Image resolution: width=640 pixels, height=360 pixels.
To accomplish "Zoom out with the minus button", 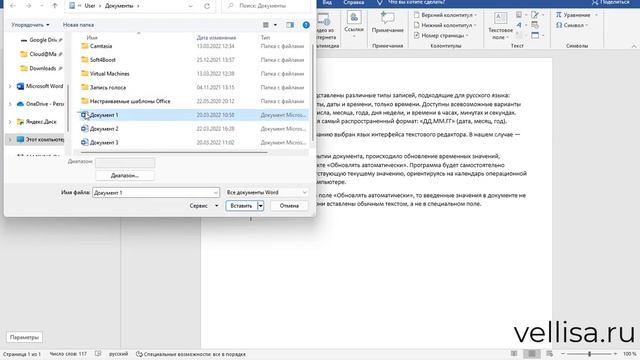I will (563, 354).
